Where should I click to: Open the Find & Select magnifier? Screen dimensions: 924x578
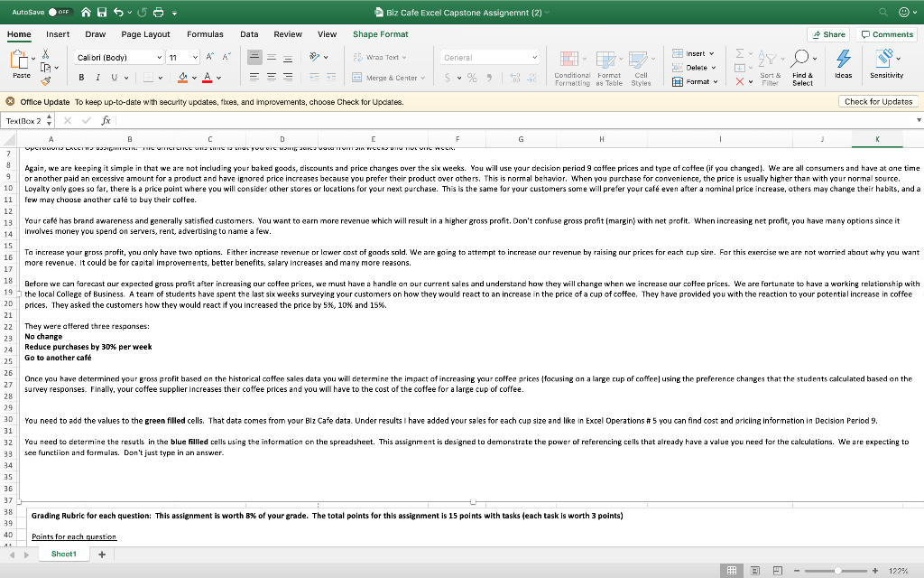802,67
